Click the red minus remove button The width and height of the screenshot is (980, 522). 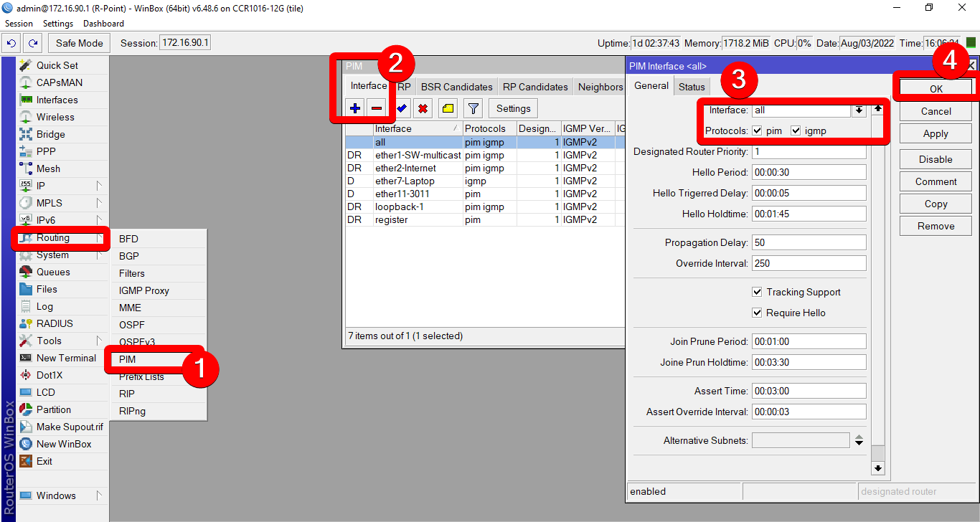click(x=377, y=108)
